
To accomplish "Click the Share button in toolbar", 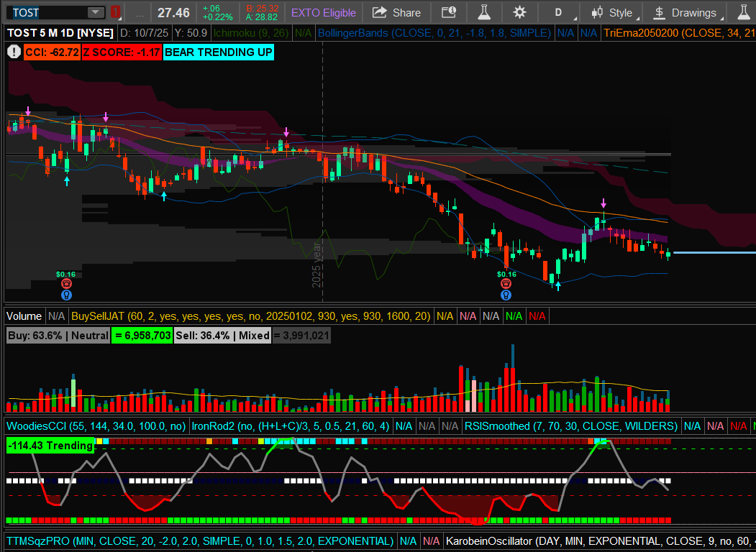I will pos(397,12).
